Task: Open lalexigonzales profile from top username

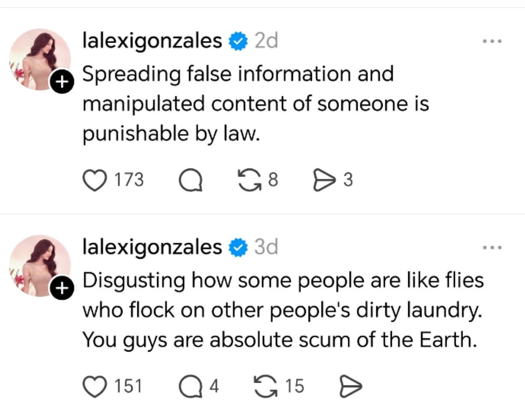Action: pyautogui.click(x=151, y=40)
